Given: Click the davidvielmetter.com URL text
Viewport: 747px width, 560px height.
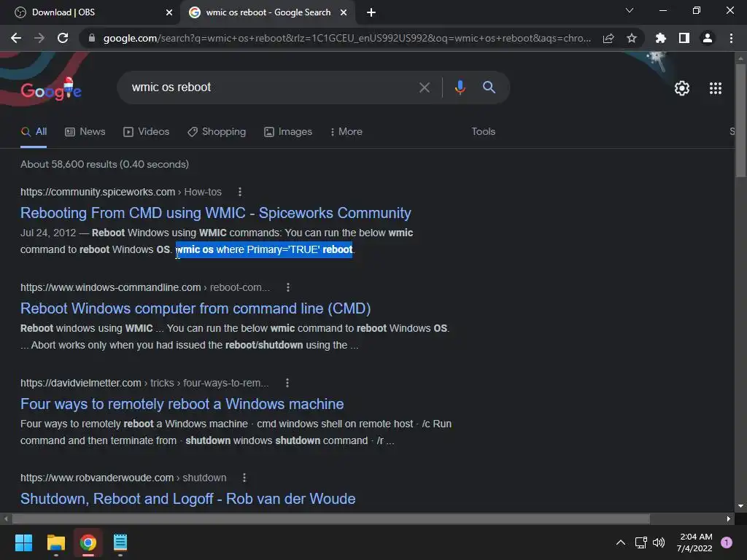Looking at the screenshot, I should pos(81,383).
